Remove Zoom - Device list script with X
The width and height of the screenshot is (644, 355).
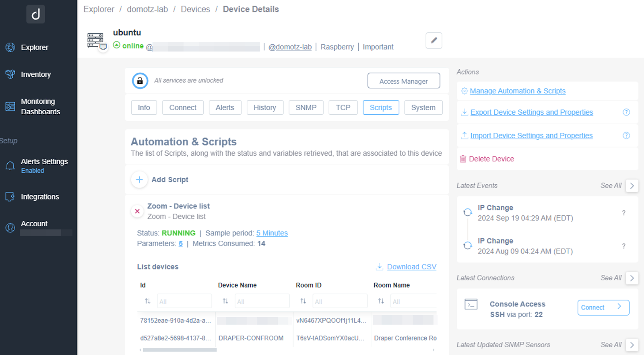click(137, 211)
